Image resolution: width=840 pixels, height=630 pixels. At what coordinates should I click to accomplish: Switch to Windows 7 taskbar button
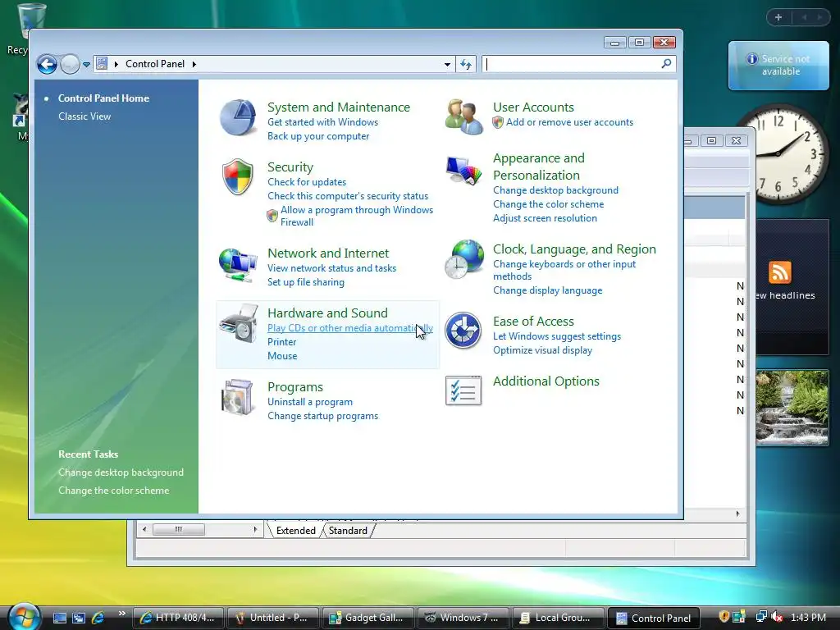pos(463,618)
